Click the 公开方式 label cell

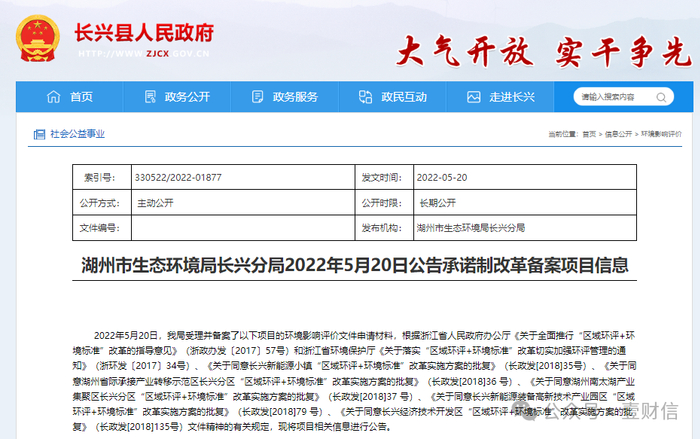point(102,203)
